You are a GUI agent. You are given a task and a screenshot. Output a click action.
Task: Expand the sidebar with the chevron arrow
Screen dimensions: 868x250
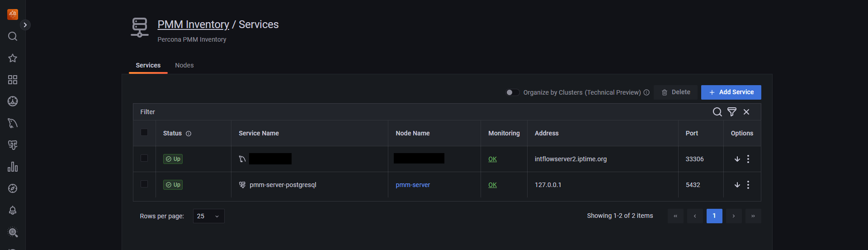click(x=25, y=25)
